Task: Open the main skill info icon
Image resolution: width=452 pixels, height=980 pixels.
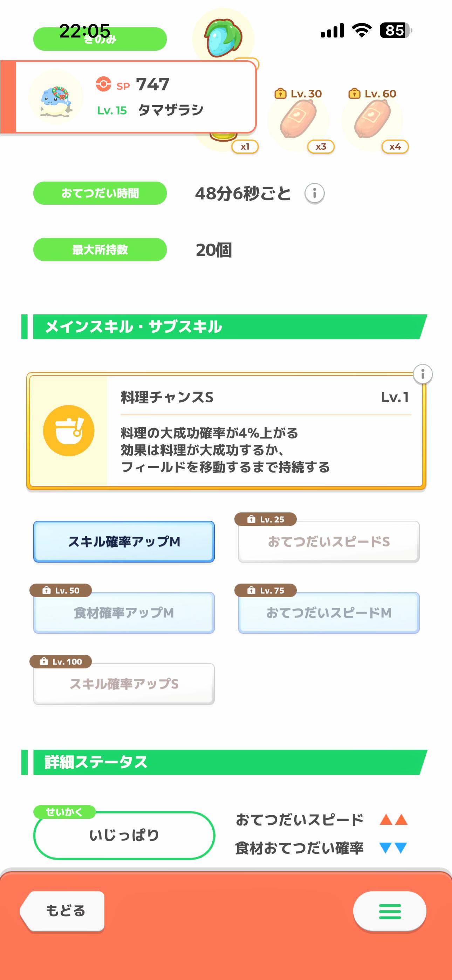Action: click(x=422, y=374)
